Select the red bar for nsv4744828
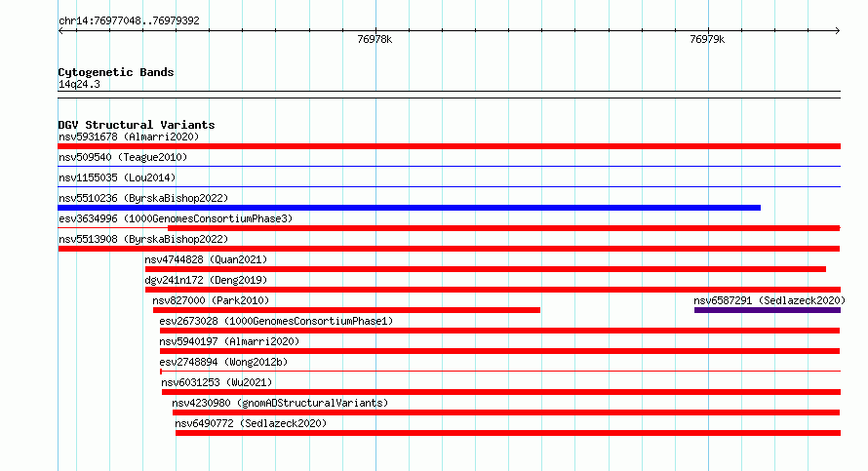 (x=486, y=269)
